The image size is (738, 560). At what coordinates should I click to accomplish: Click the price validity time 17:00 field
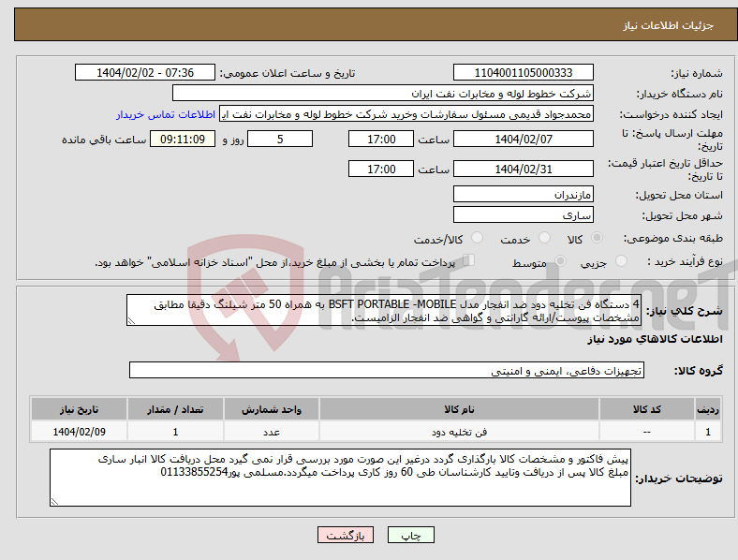pos(381,169)
